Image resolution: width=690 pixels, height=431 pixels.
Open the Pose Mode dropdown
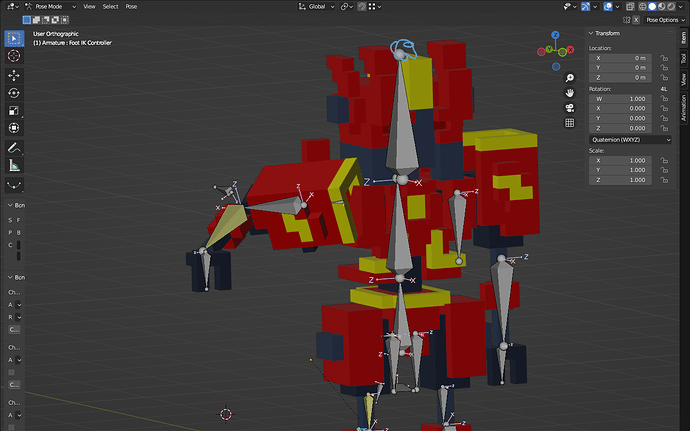[50, 7]
